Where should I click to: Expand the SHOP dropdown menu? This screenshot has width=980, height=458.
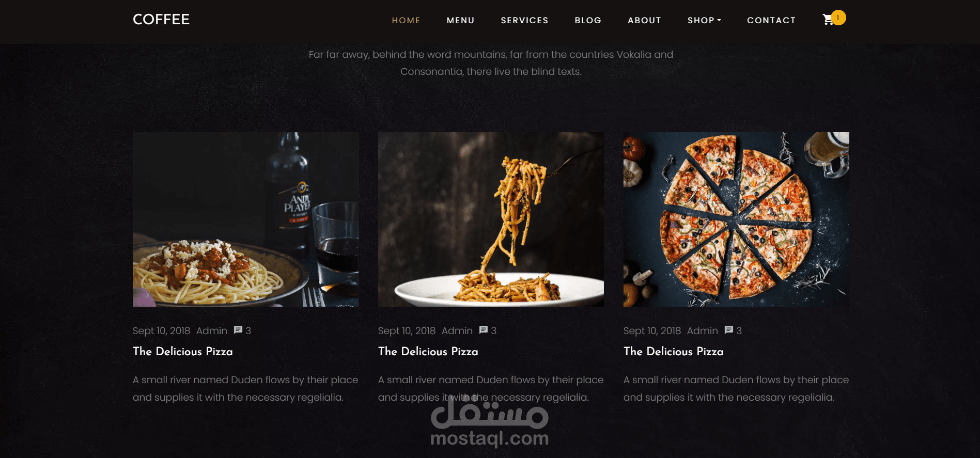[704, 20]
